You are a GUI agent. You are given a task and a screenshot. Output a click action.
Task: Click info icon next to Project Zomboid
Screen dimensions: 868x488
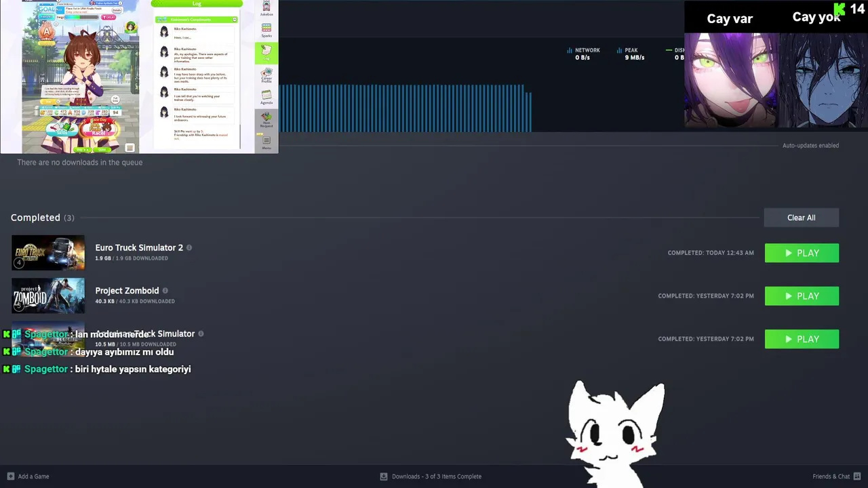point(165,291)
